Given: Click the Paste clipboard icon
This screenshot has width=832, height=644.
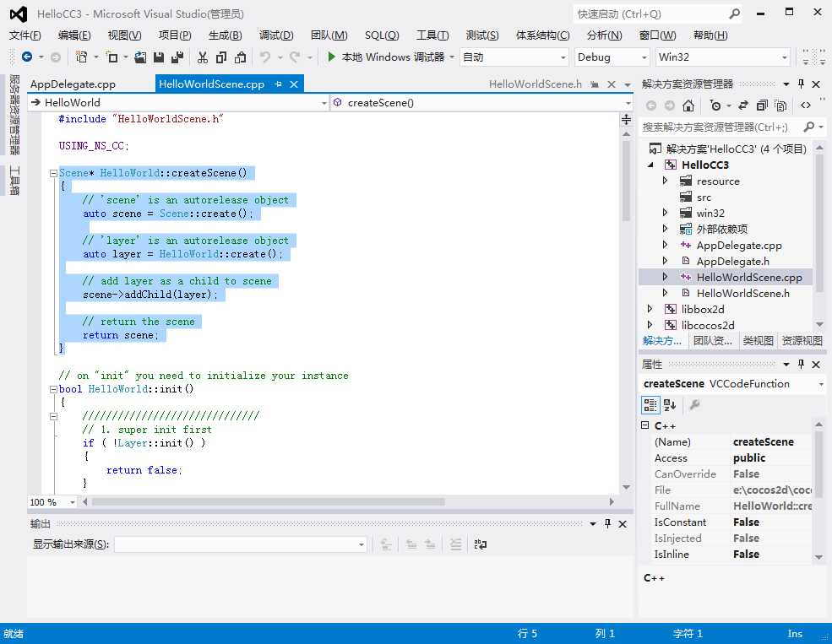Looking at the screenshot, I should [241, 57].
